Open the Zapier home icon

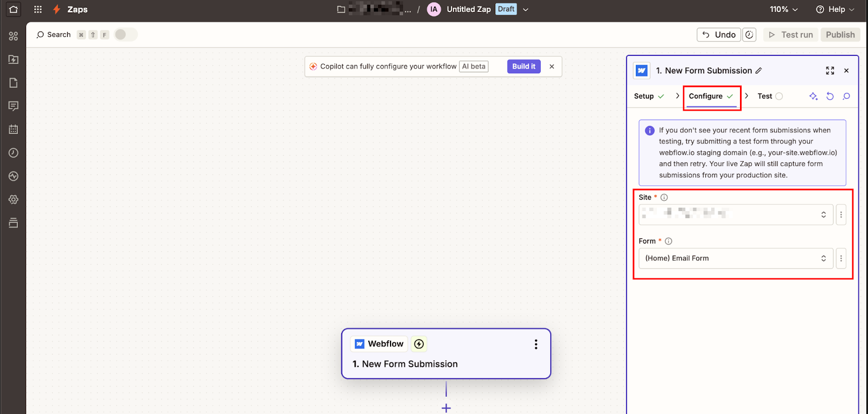[x=14, y=9]
